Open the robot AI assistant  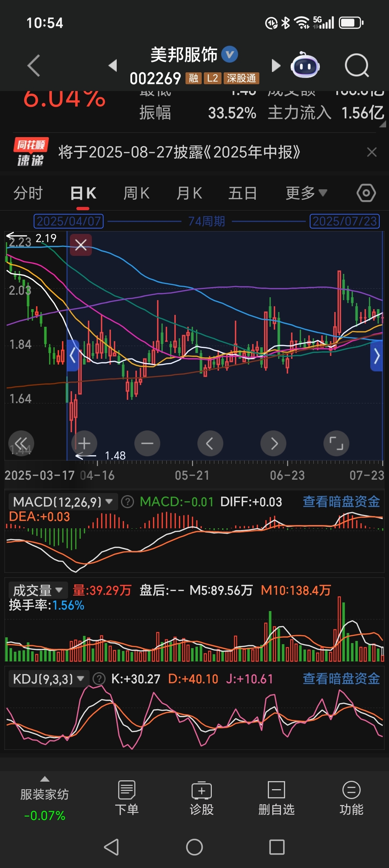305,65
